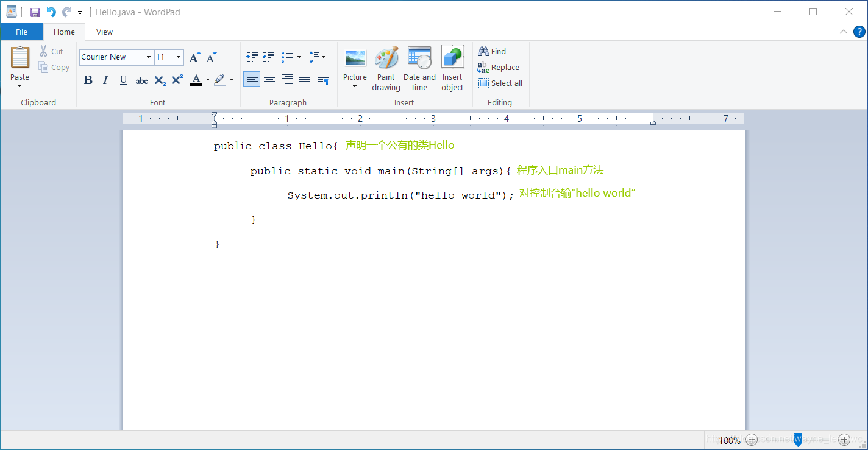The height and width of the screenshot is (450, 868).
Task: Undo the last action
Action: (51, 12)
